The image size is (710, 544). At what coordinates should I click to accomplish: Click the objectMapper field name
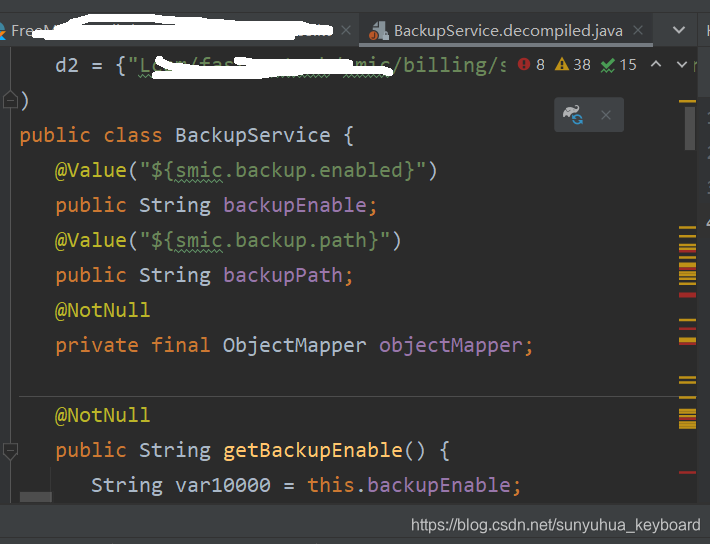pyautogui.click(x=451, y=345)
